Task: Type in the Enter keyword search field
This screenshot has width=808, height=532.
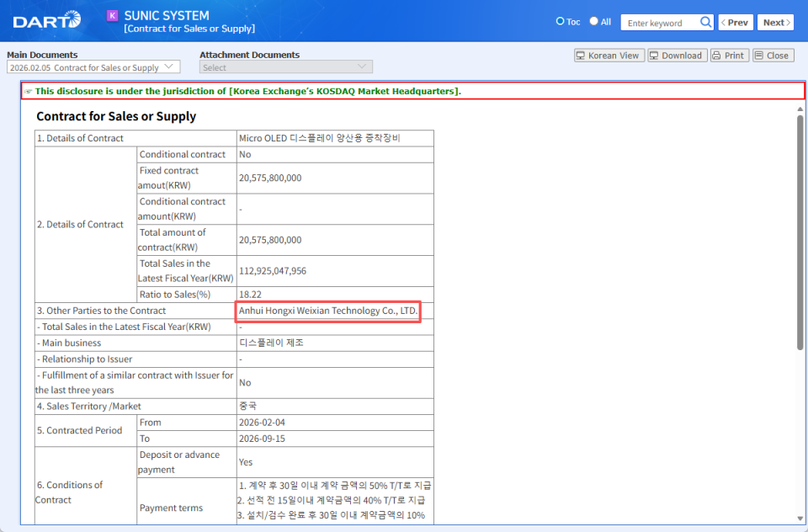Action: click(659, 23)
